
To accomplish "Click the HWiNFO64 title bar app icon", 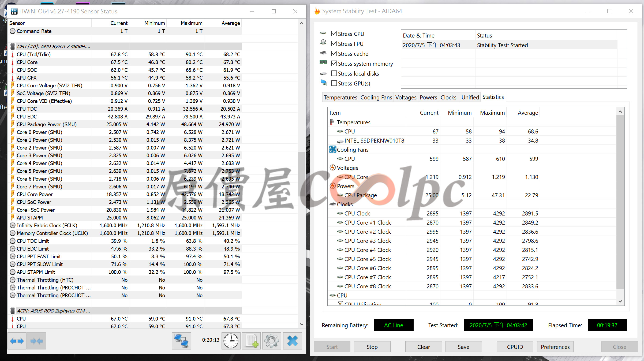I will [14, 11].
